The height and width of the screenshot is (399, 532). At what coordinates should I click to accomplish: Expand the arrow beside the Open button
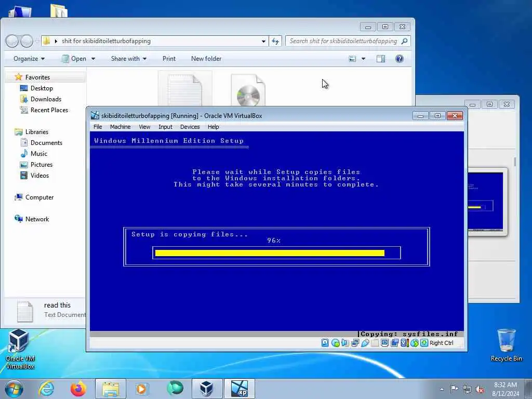tap(93, 59)
